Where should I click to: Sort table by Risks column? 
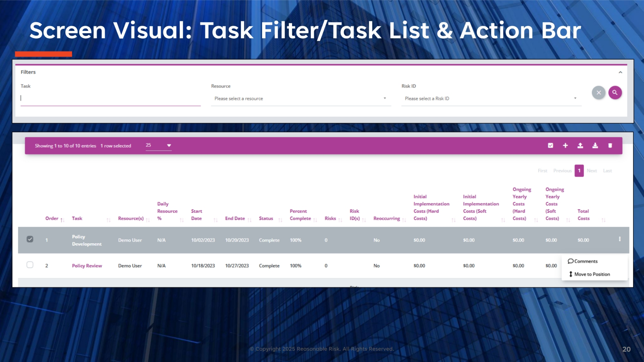tap(340, 220)
